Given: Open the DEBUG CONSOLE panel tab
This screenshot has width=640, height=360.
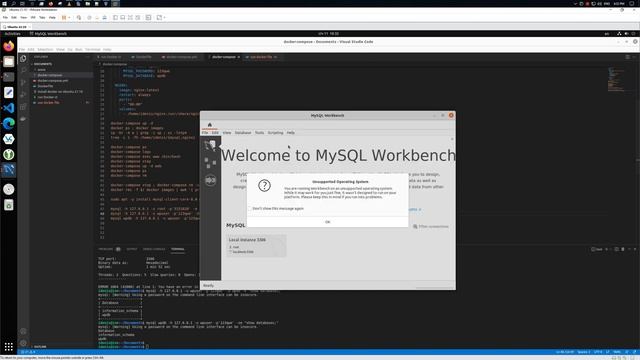Looking at the screenshot, I should point(154,249).
